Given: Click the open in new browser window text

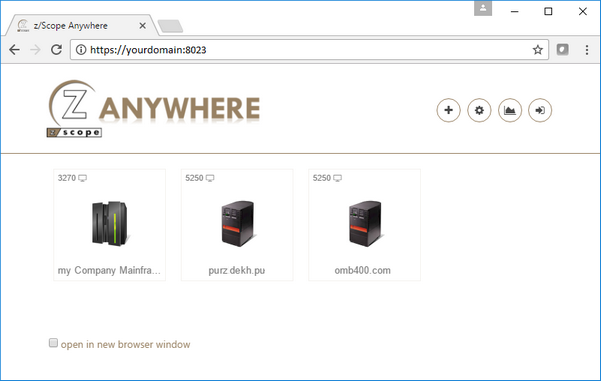Looking at the screenshot, I should click(x=125, y=344).
